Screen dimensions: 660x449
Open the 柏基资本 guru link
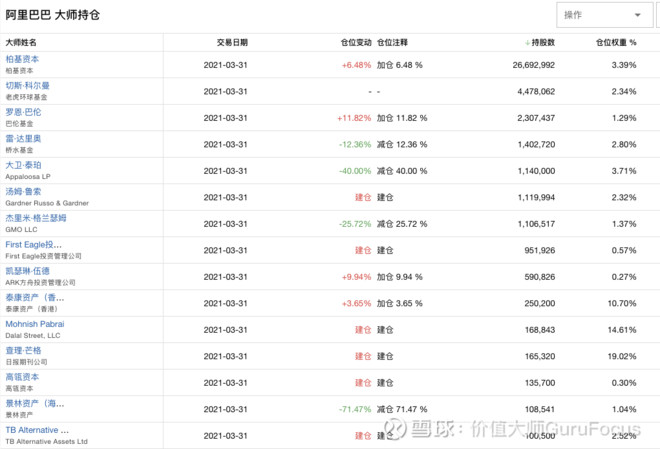[22, 59]
